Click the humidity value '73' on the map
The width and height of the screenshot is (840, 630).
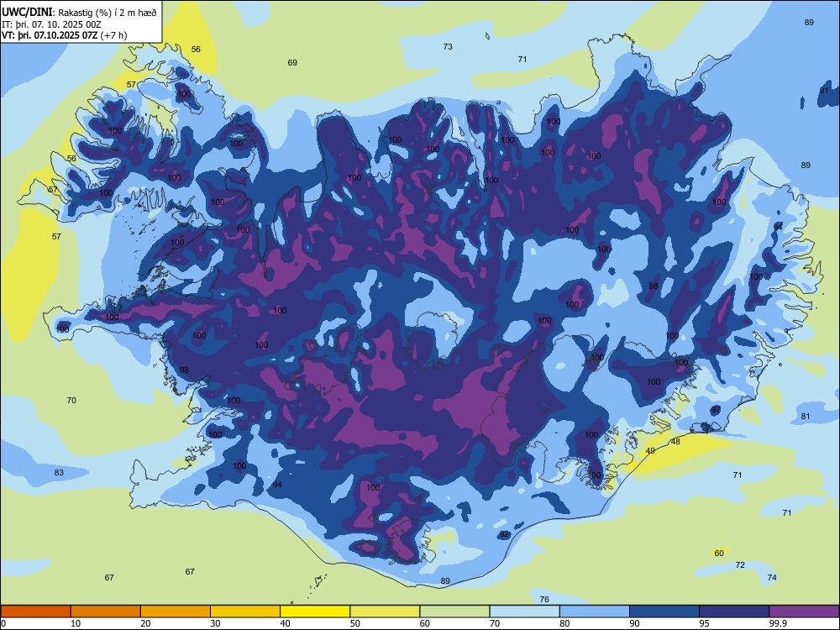pos(448,46)
